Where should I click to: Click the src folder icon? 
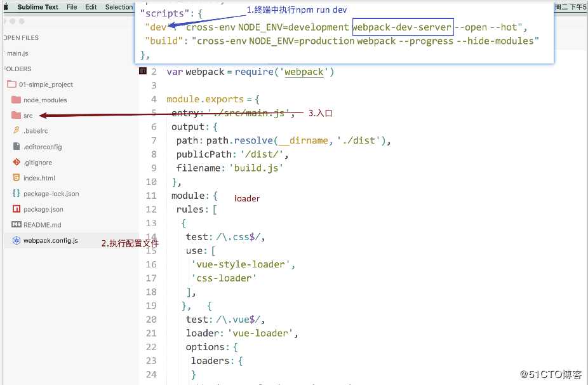tap(16, 115)
